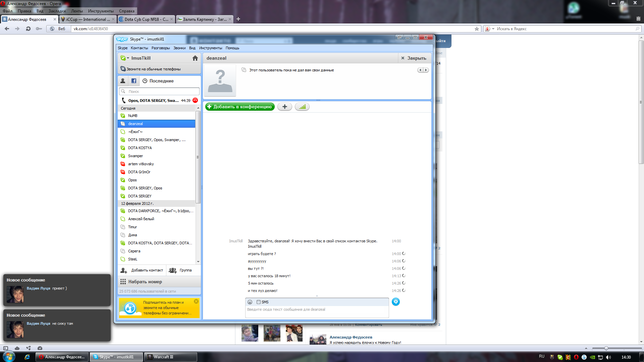
Task: Click next arrow in profile info pager
Action: point(426,70)
